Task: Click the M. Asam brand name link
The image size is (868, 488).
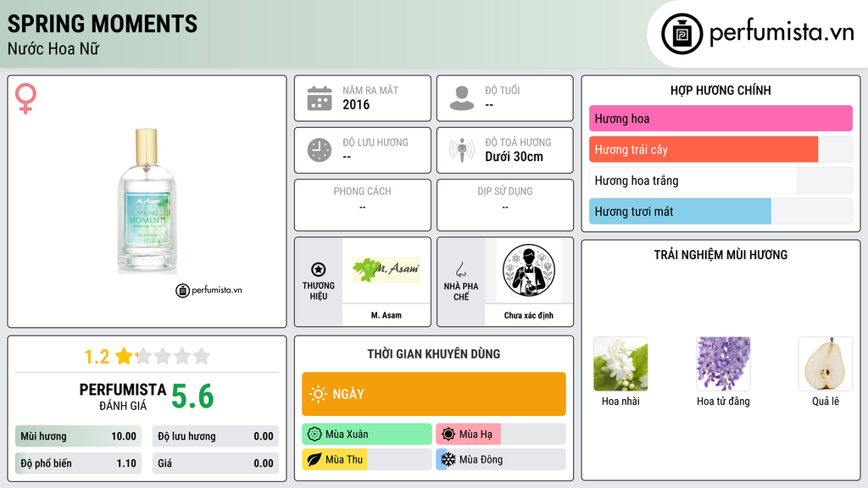Action: 387,315
